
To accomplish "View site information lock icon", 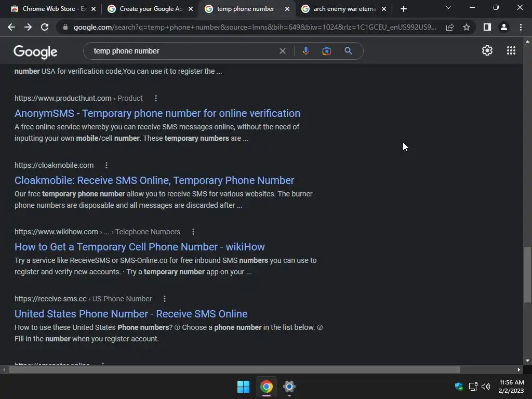I will (x=65, y=27).
